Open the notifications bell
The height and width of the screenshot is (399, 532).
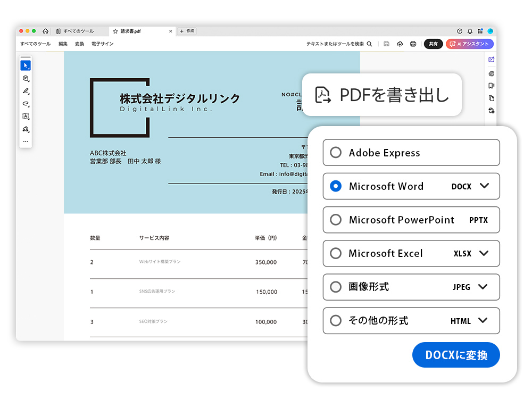tap(470, 31)
